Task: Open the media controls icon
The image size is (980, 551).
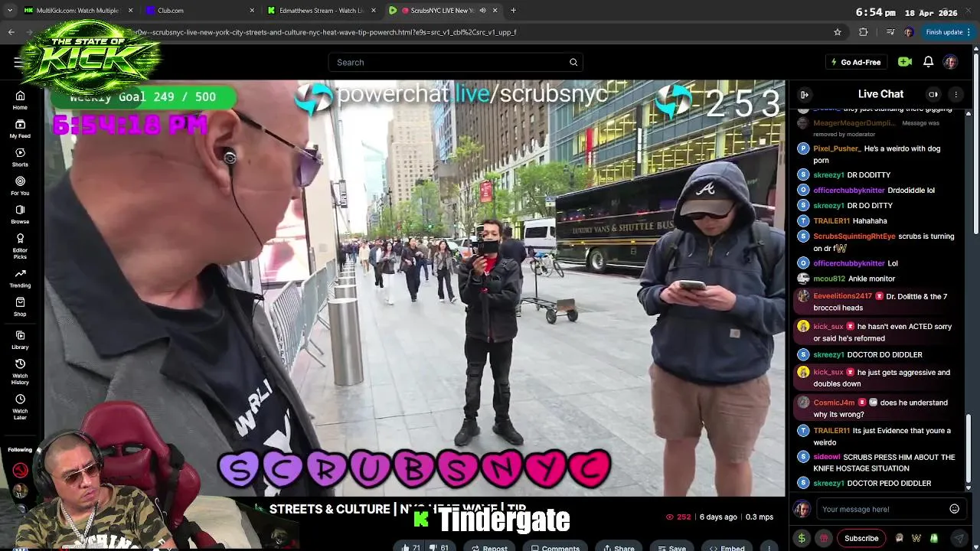Action: coord(890,32)
